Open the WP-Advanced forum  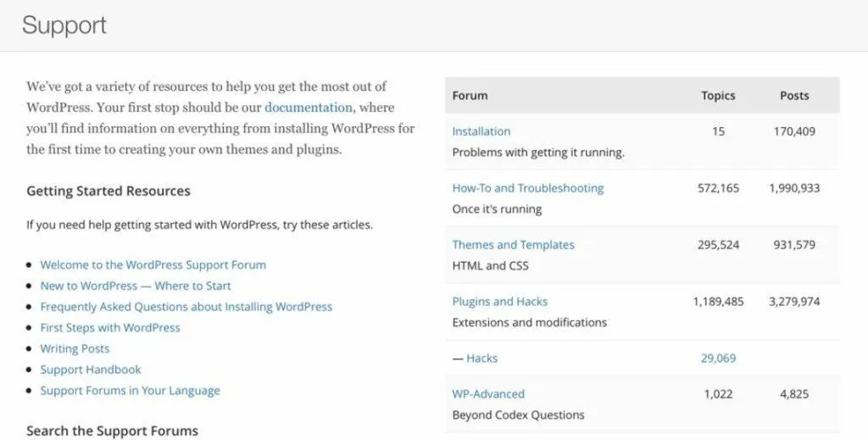pyautogui.click(x=488, y=394)
